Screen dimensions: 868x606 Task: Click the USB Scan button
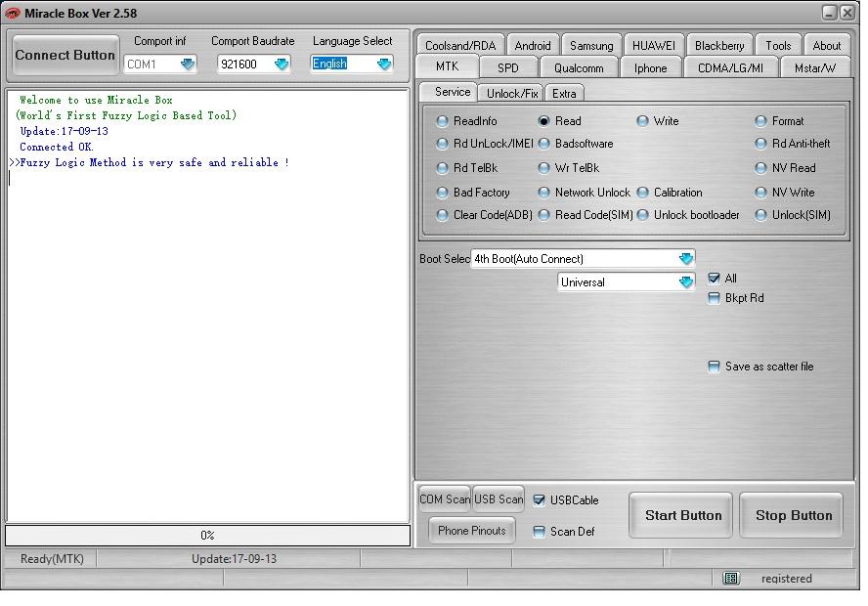(x=499, y=499)
